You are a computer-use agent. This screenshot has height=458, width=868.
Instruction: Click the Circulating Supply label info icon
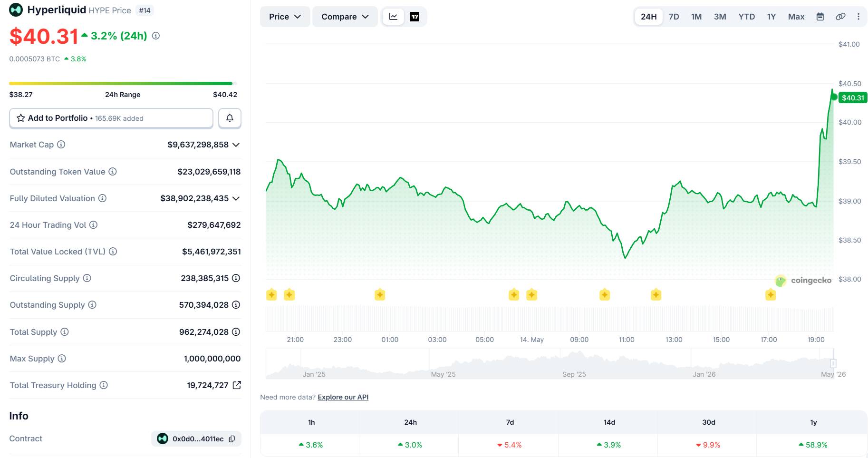coord(87,278)
